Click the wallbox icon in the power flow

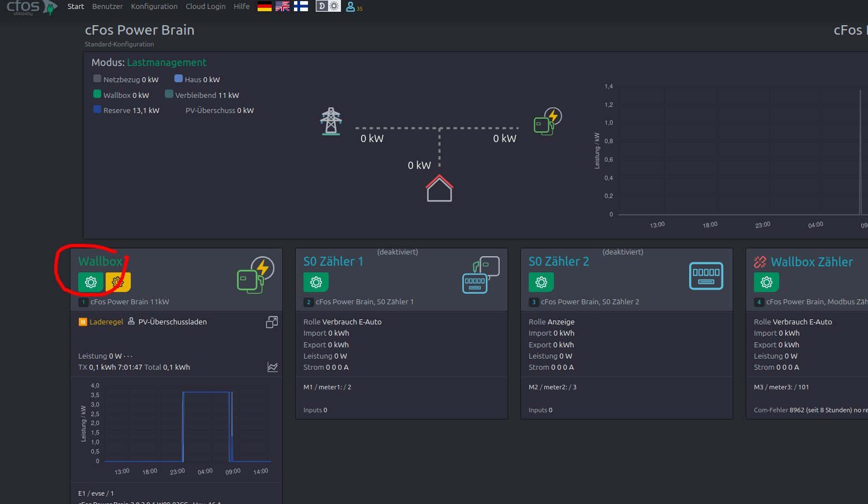[548, 121]
